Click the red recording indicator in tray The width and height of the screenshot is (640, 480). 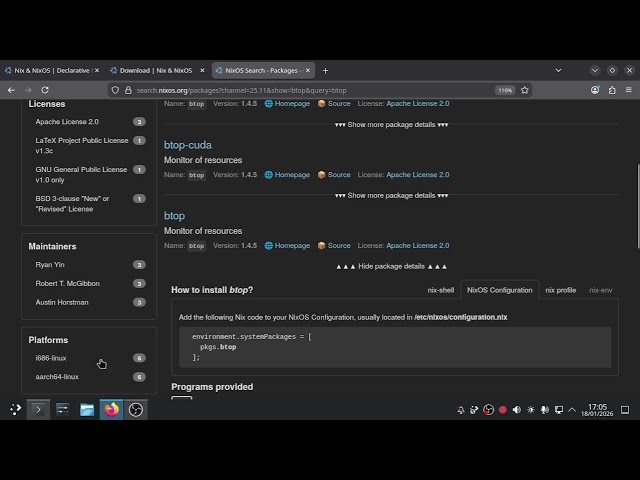point(502,410)
